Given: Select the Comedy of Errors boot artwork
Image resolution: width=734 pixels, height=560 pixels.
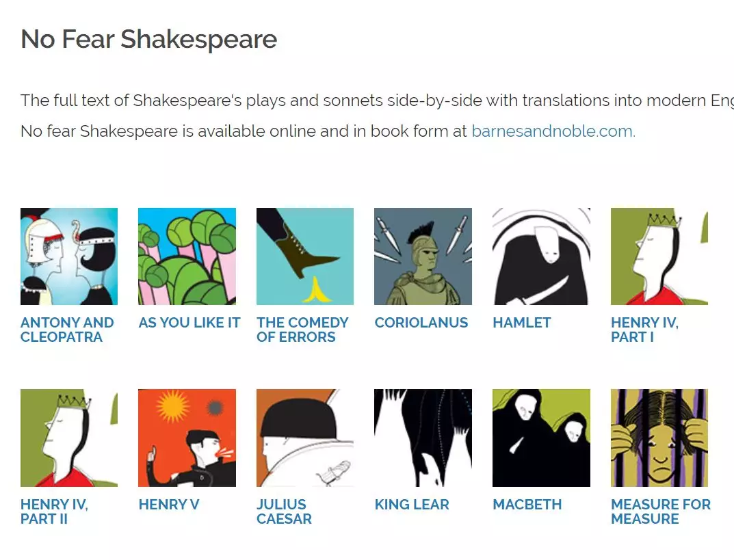Looking at the screenshot, I should [x=305, y=256].
